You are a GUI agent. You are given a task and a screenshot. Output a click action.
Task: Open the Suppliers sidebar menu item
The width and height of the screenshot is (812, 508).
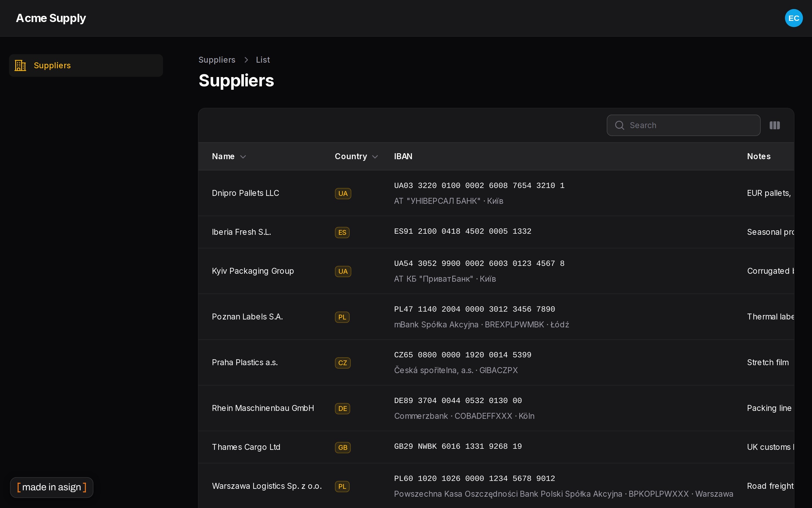point(86,65)
